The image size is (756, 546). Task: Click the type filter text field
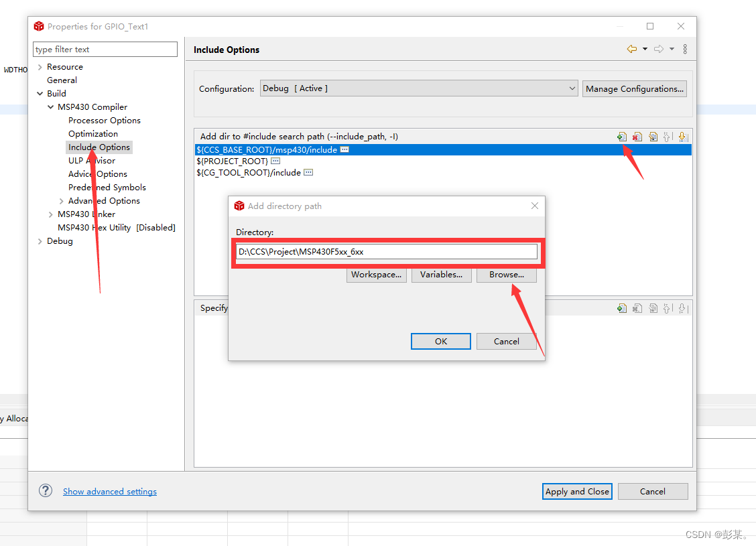click(105, 49)
